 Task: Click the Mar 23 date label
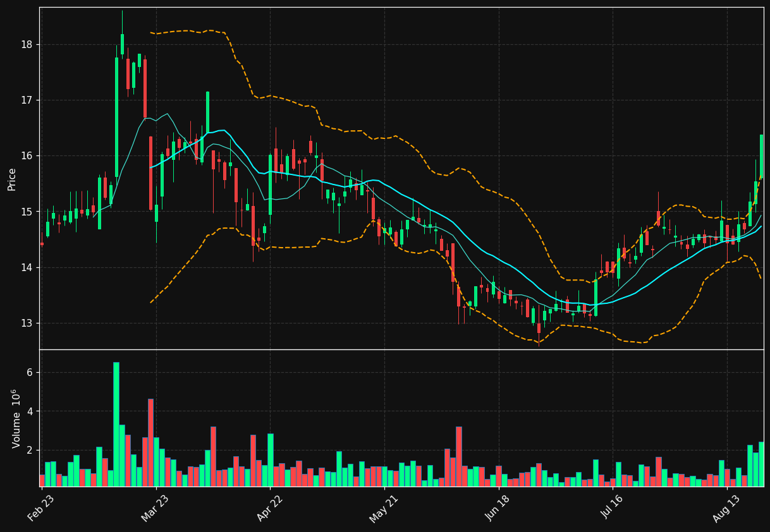click(x=156, y=509)
